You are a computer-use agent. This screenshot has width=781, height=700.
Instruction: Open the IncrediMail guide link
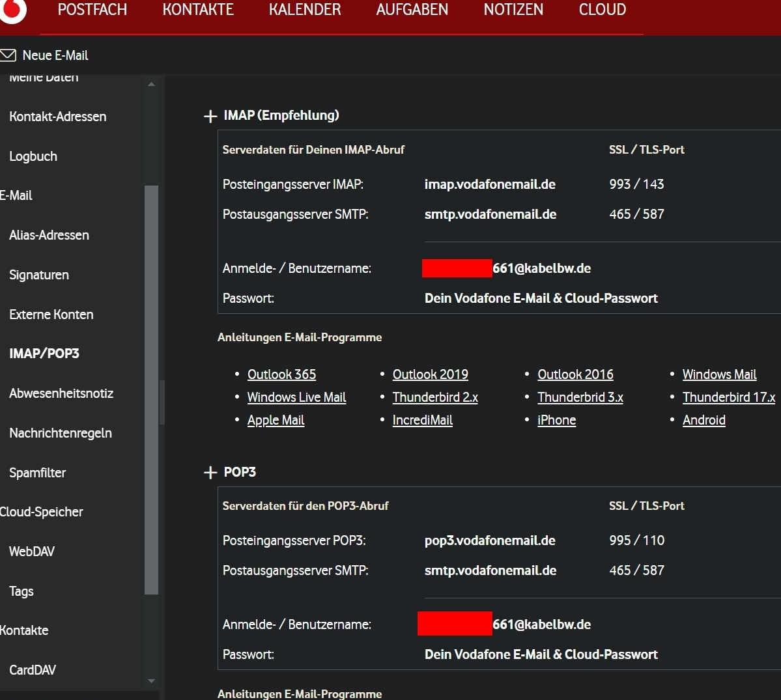(x=422, y=420)
